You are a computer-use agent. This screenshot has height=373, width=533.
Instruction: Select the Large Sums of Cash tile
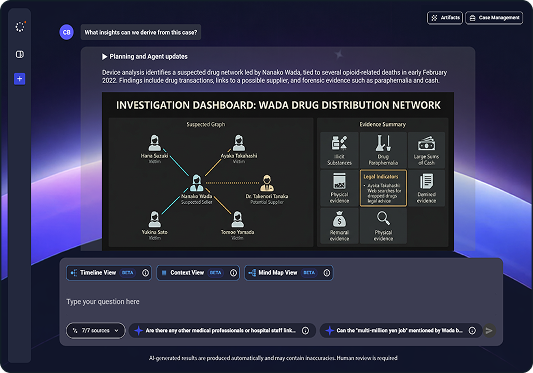(x=426, y=150)
